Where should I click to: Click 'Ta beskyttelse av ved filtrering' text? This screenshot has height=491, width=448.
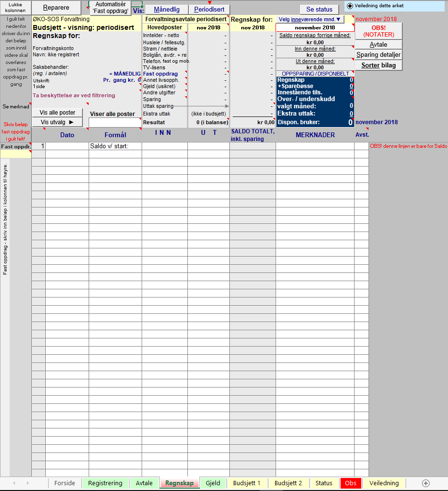coord(74,95)
